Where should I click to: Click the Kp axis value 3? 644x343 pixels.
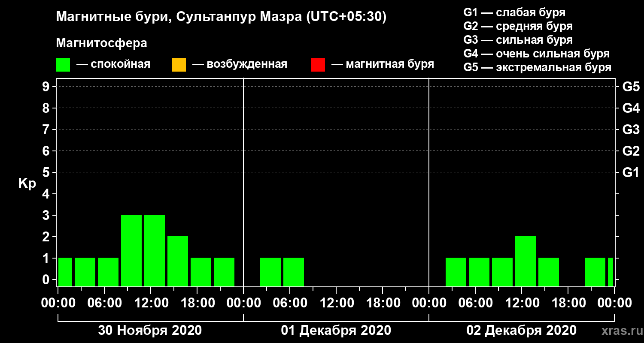pyautogui.click(x=47, y=215)
